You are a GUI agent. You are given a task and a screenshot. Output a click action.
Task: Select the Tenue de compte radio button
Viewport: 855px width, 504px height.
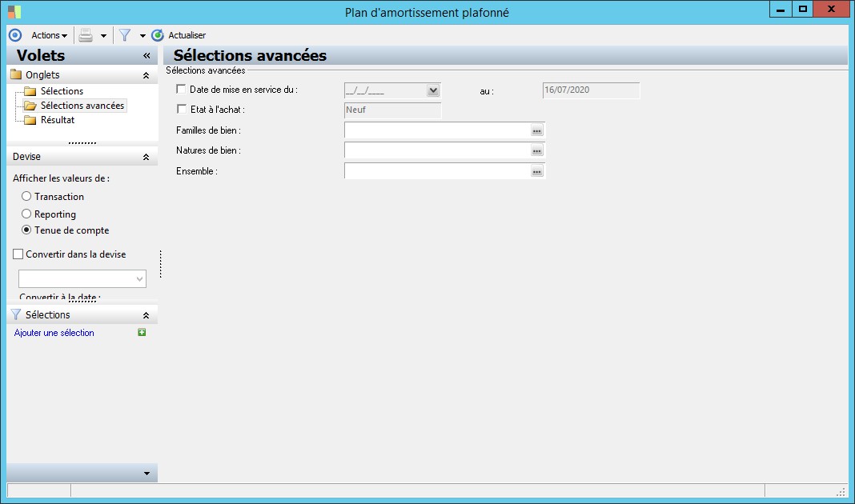(26, 230)
